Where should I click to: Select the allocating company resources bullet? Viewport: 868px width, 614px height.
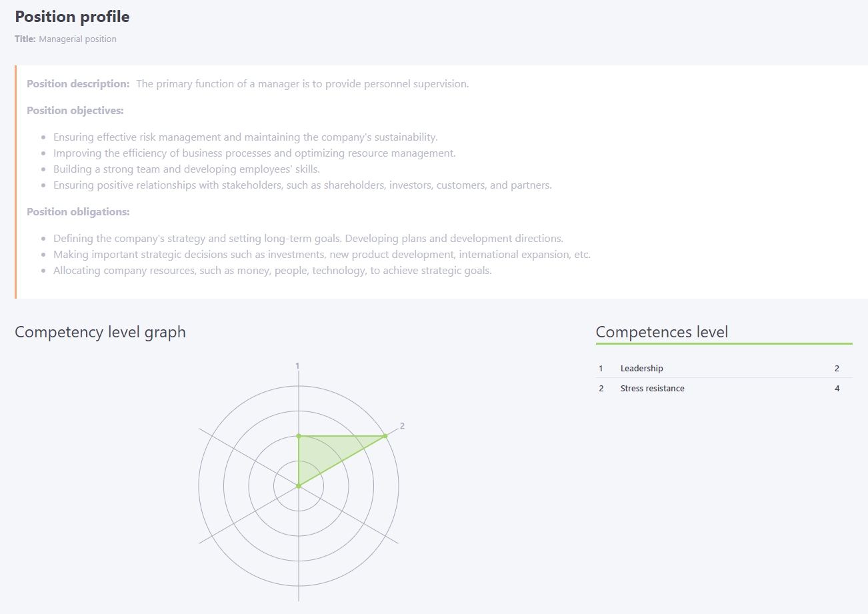[273, 271]
